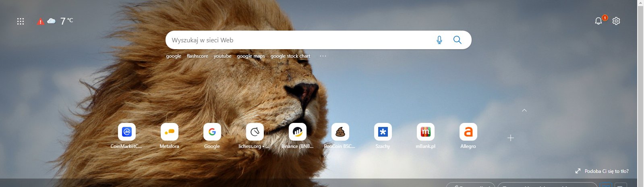Click the cloud weather icon
644x187 pixels.
(51, 21)
